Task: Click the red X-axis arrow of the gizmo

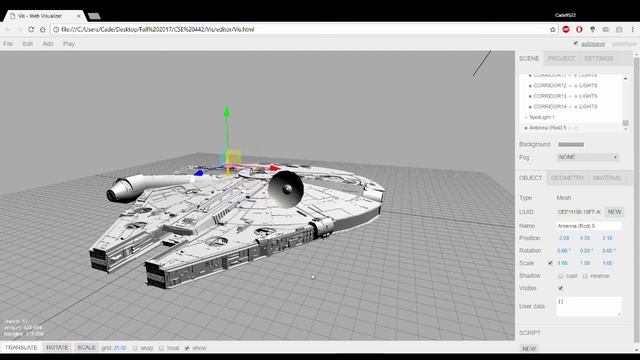Action: pyautogui.click(x=275, y=168)
